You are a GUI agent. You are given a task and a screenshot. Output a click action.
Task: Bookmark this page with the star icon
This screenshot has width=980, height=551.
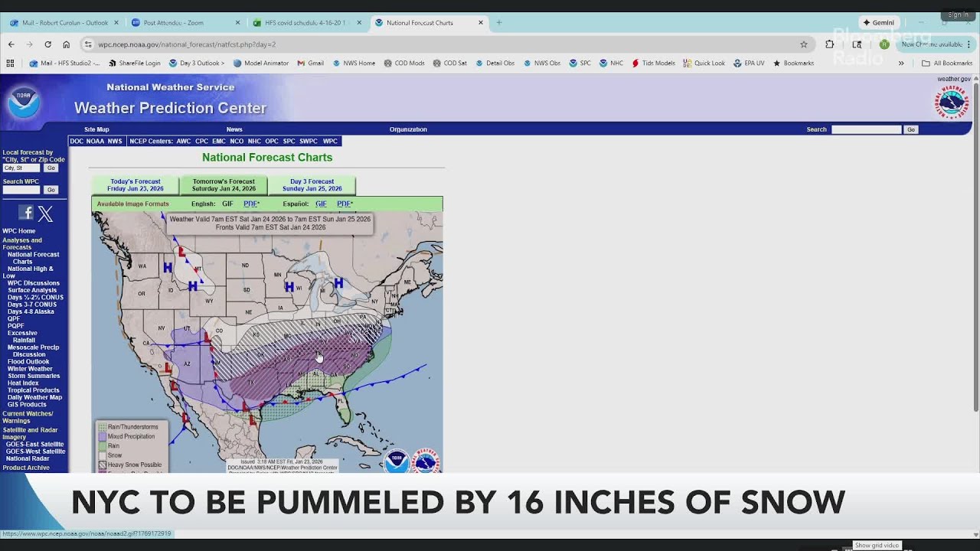tap(803, 44)
